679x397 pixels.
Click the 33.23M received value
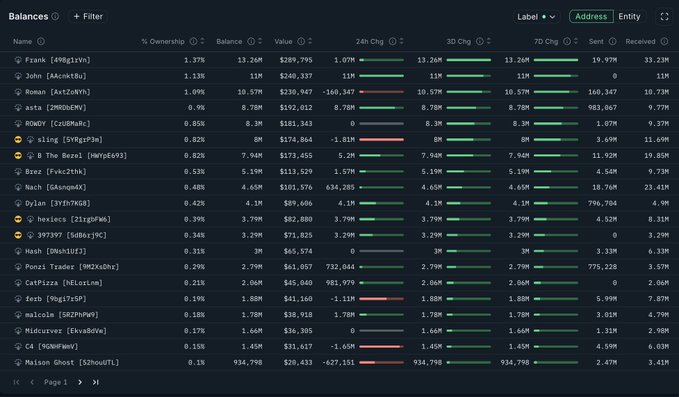656,60
